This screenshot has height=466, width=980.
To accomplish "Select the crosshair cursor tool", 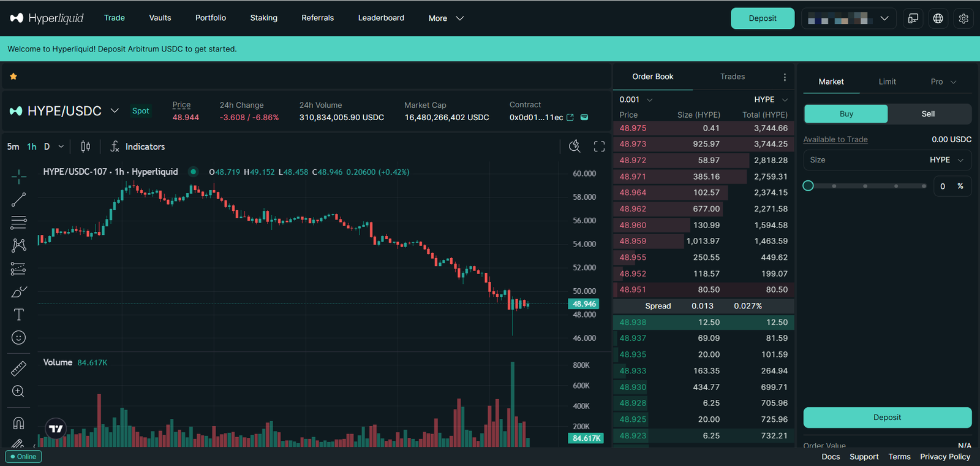I will (18, 177).
